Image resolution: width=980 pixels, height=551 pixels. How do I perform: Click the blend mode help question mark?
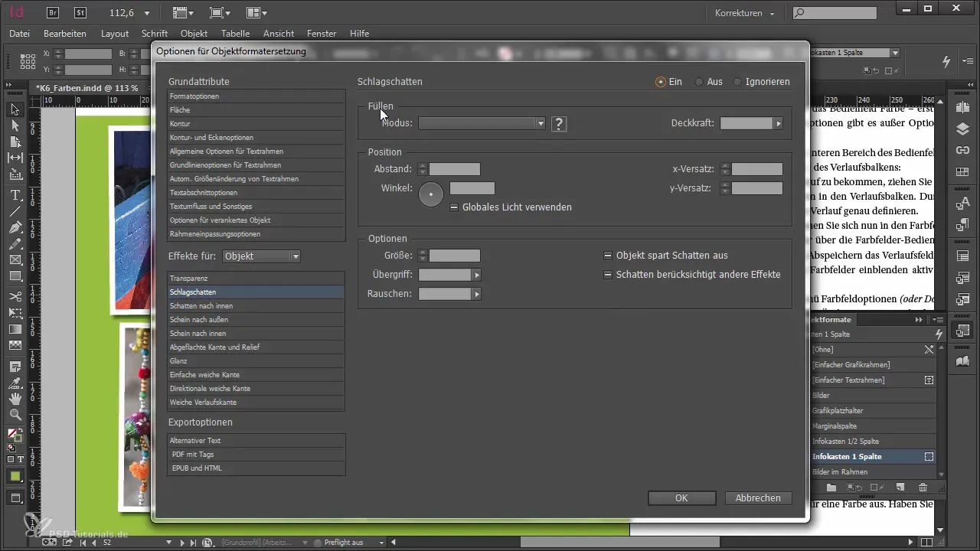(559, 124)
